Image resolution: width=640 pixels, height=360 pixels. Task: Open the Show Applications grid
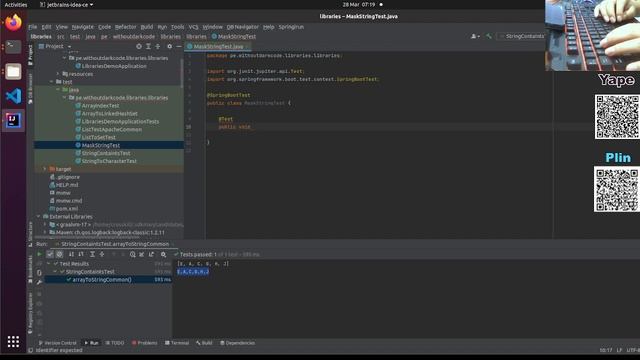coord(13,342)
